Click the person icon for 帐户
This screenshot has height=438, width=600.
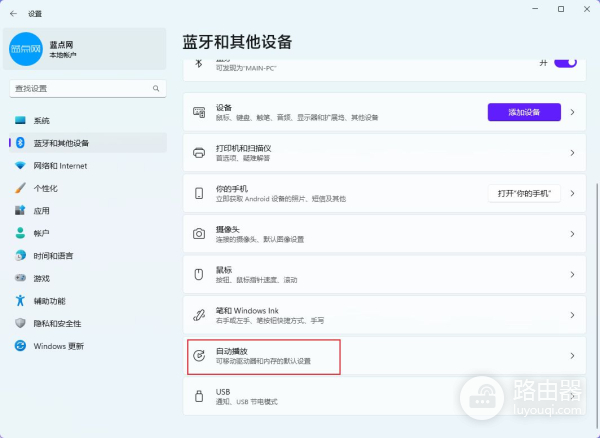[20, 233]
